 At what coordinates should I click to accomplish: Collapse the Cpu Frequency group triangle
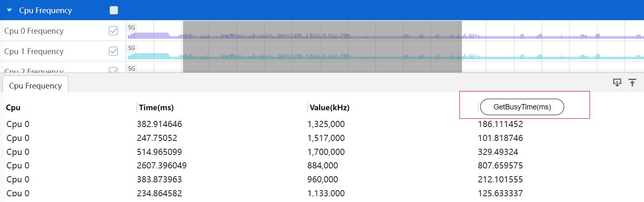pos(9,10)
